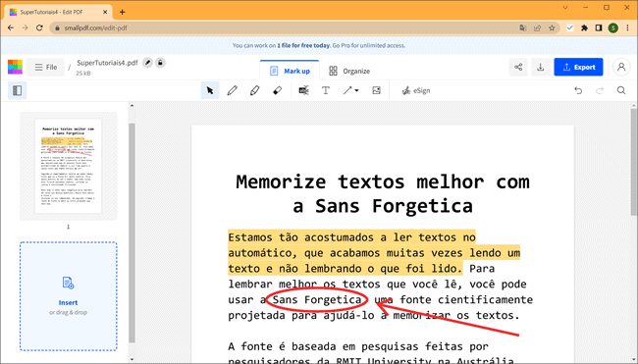Open the edit existing text tool
Image resolution: width=638 pixels, height=364 pixels.
pyautogui.click(x=303, y=90)
